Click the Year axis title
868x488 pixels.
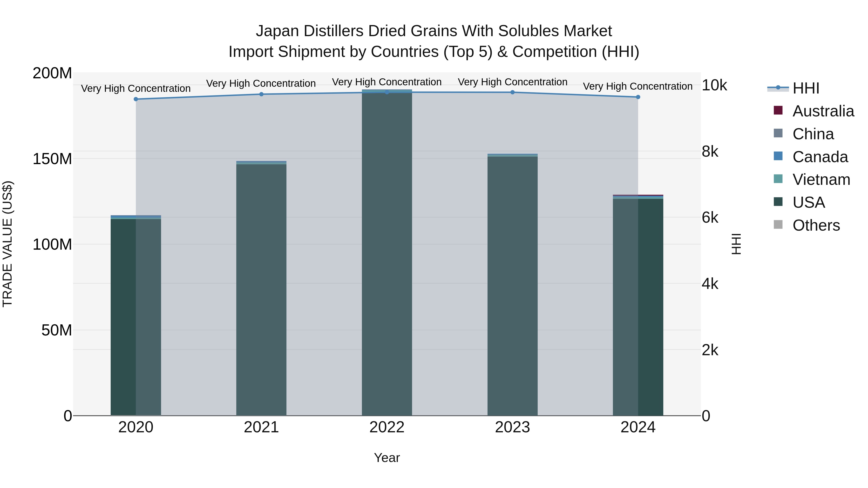(x=387, y=458)
